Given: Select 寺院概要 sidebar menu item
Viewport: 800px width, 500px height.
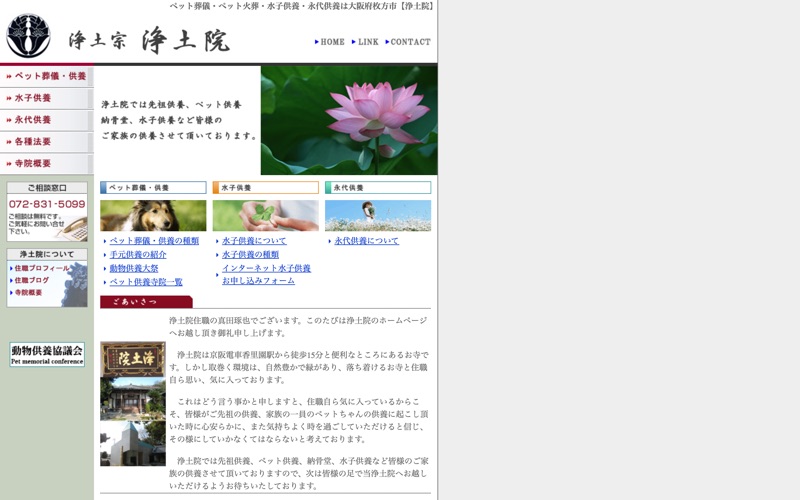Looking at the screenshot, I should point(46,164).
